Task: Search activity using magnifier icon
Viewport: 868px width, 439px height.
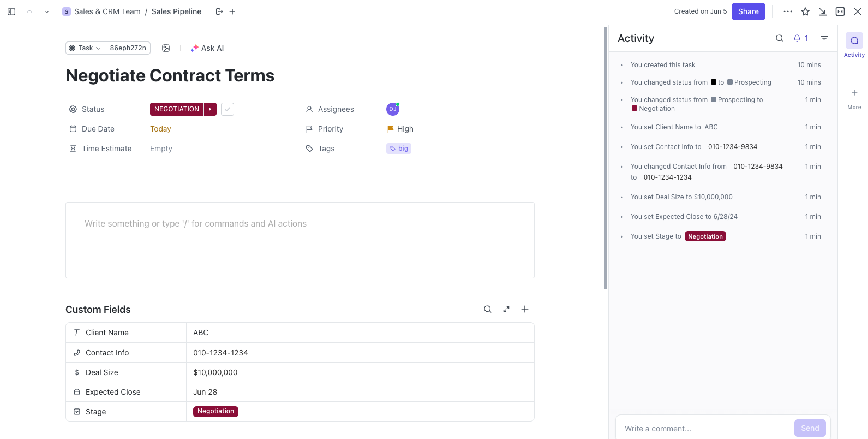Action: point(780,38)
